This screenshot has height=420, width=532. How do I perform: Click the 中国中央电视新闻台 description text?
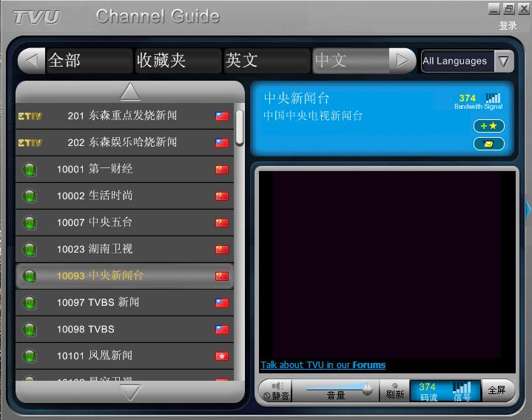coord(313,116)
